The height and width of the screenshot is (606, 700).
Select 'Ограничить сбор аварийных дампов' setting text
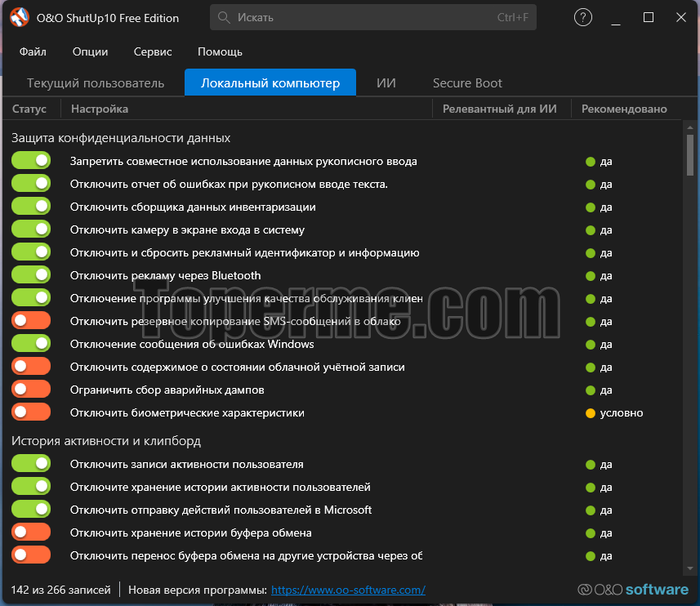(167, 390)
